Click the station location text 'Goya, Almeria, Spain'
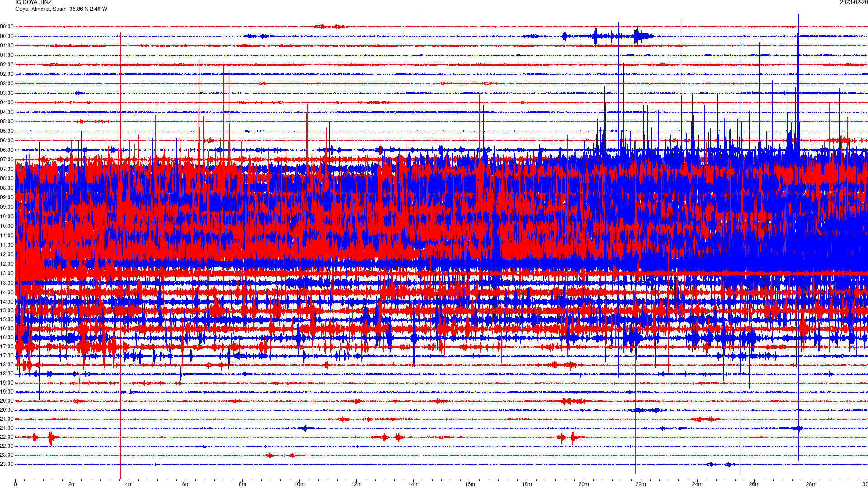The width and height of the screenshot is (868, 488). [41, 9]
